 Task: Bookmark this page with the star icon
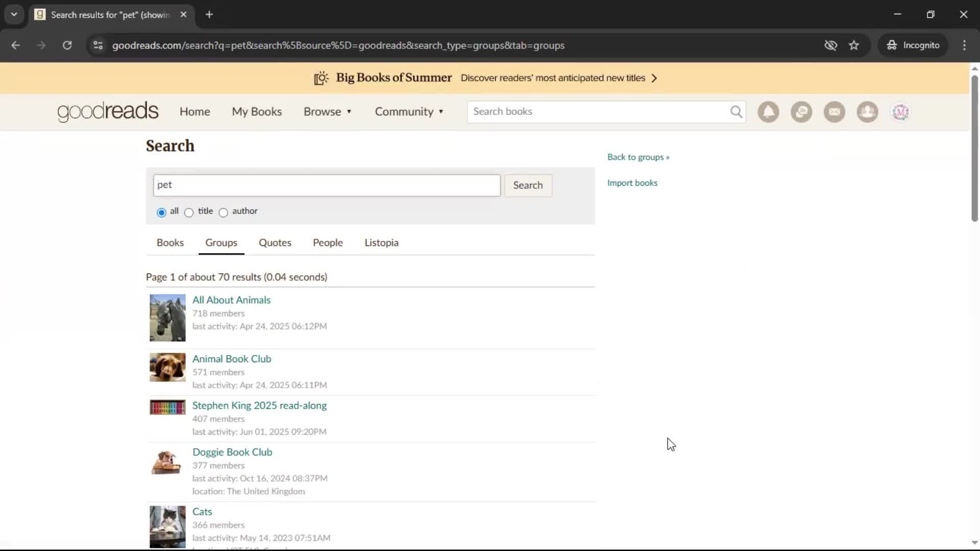854,45
